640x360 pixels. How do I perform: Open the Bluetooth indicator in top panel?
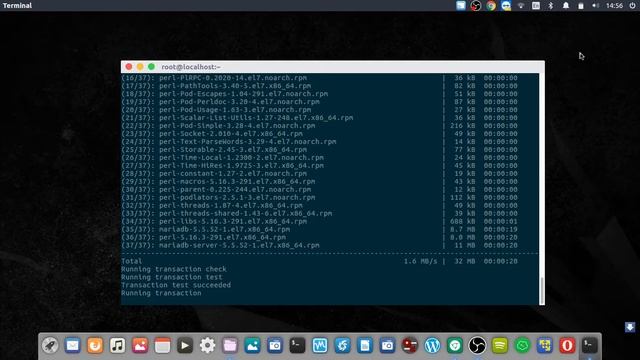[551, 6]
